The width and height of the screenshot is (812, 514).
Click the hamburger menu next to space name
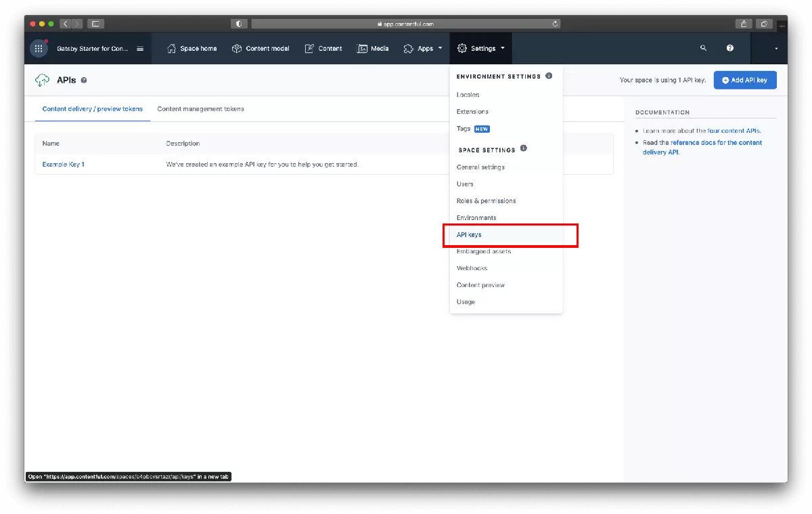tap(140, 49)
